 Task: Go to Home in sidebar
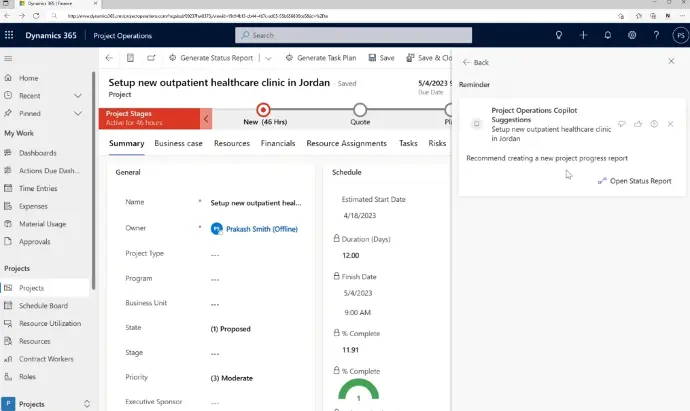click(x=28, y=78)
